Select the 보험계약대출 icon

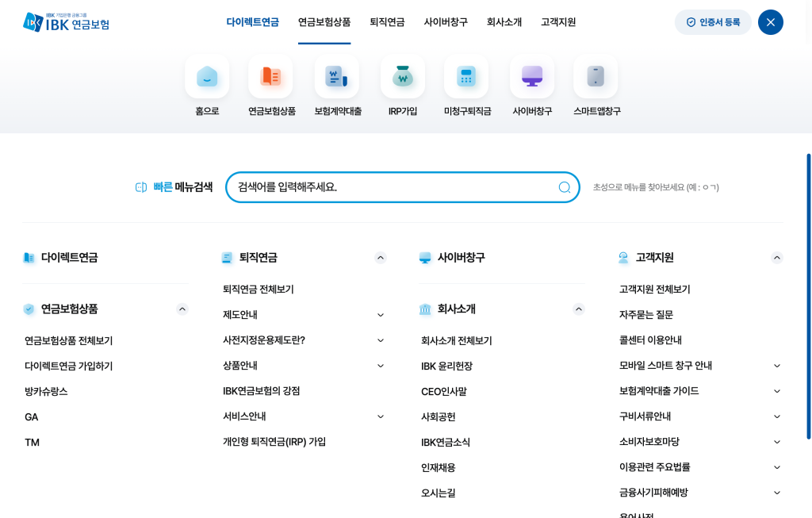337,77
